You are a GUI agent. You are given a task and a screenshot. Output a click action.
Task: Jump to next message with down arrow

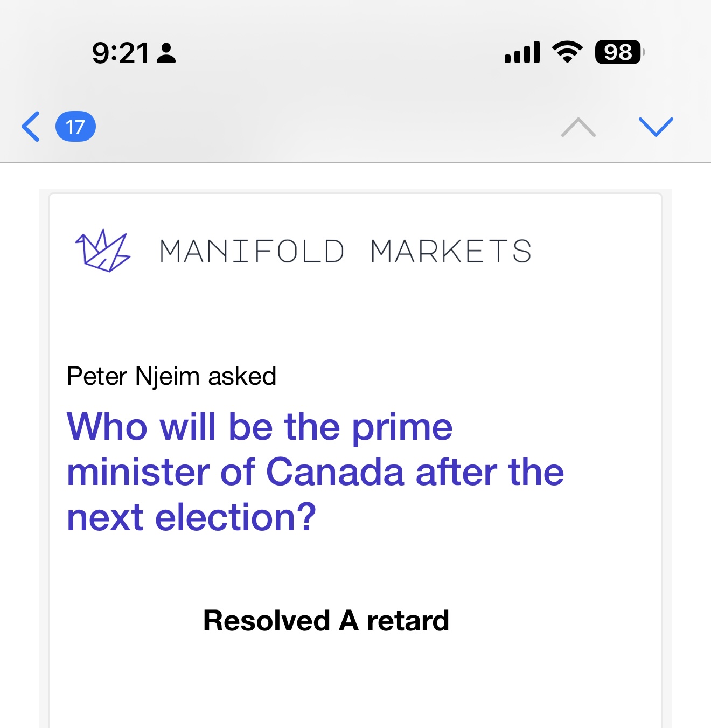(x=656, y=127)
